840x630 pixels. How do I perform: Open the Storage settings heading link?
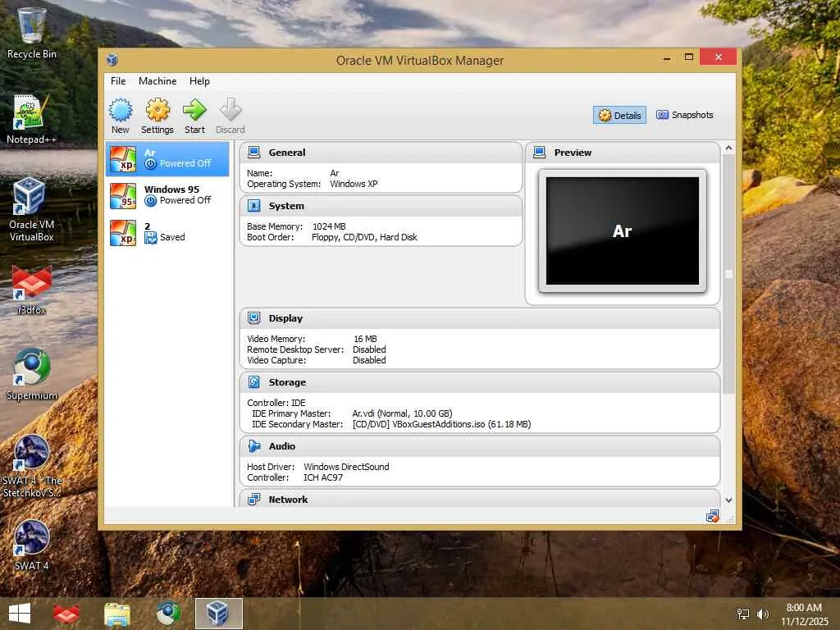287,382
